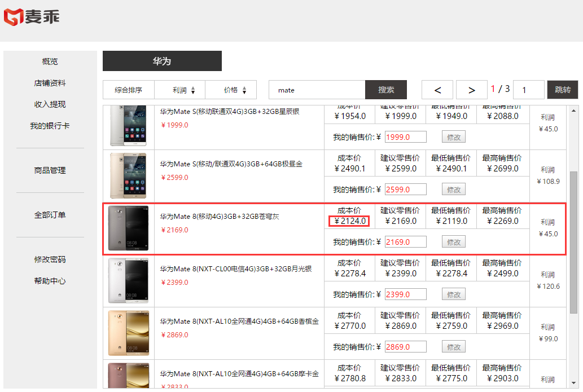Open 收入提现 from the left menu
Image resolution: width=583 pixels, height=392 pixels.
pyautogui.click(x=50, y=104)
